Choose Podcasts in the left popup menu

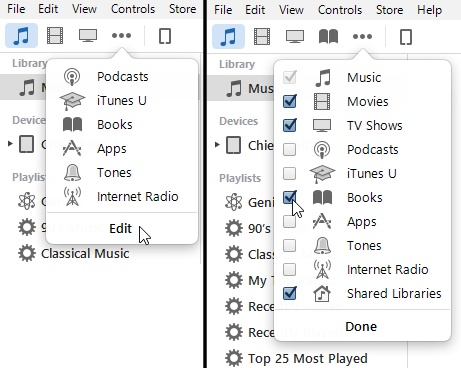(122, 77)
